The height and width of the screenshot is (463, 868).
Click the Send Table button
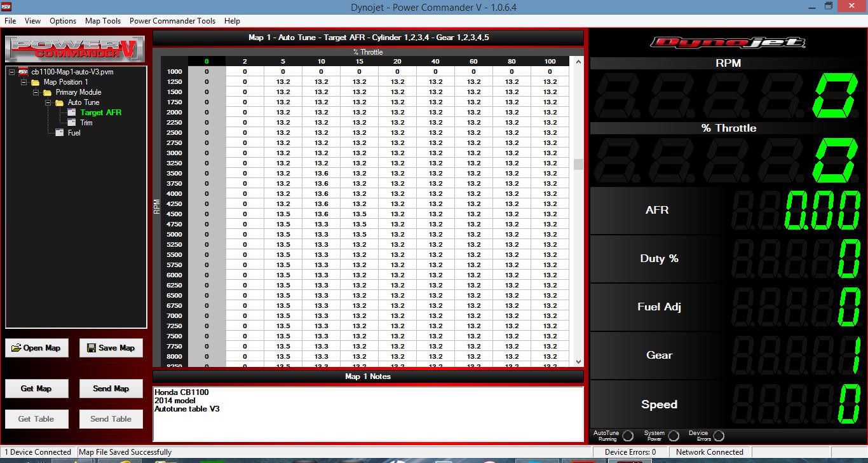111,419
